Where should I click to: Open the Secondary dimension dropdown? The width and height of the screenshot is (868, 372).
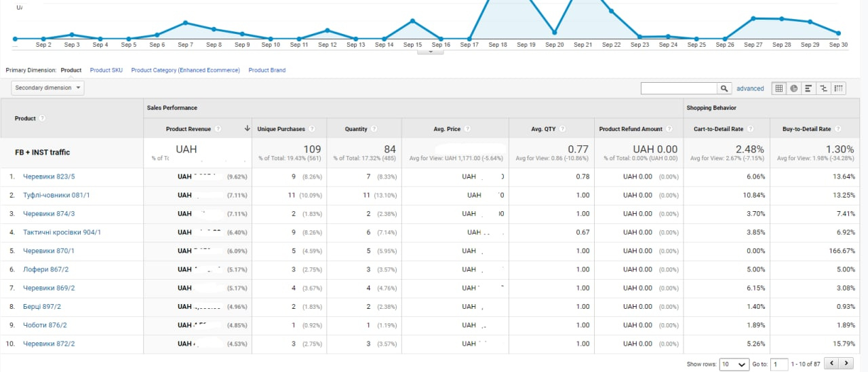click(x=47, y=88)
